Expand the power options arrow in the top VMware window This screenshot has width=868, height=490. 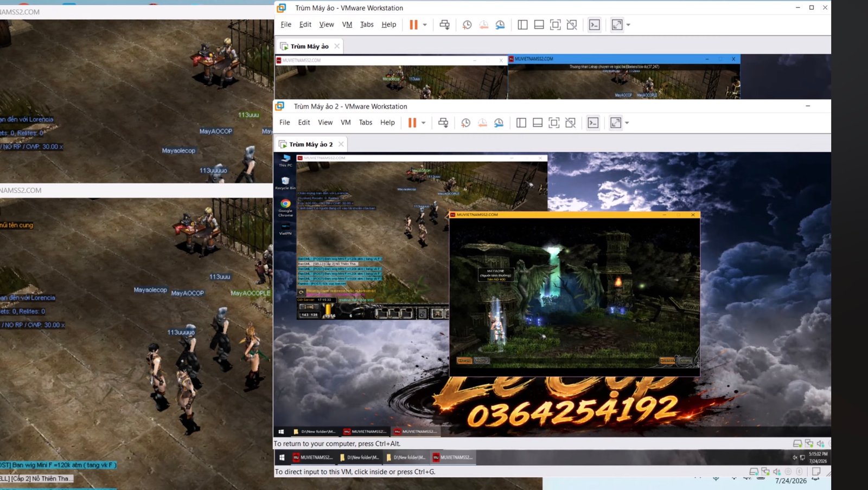pos(425,24)
